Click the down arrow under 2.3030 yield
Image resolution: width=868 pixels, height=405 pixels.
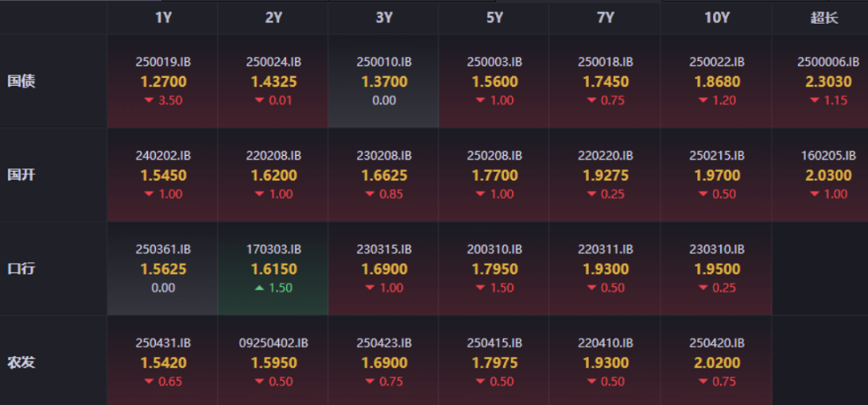(x=813, y=100)
